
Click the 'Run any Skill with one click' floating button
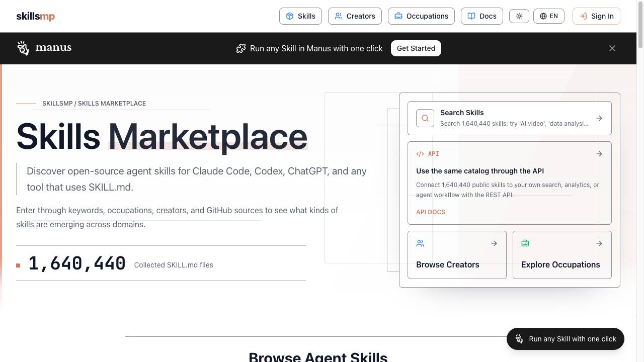coord(566,339)
